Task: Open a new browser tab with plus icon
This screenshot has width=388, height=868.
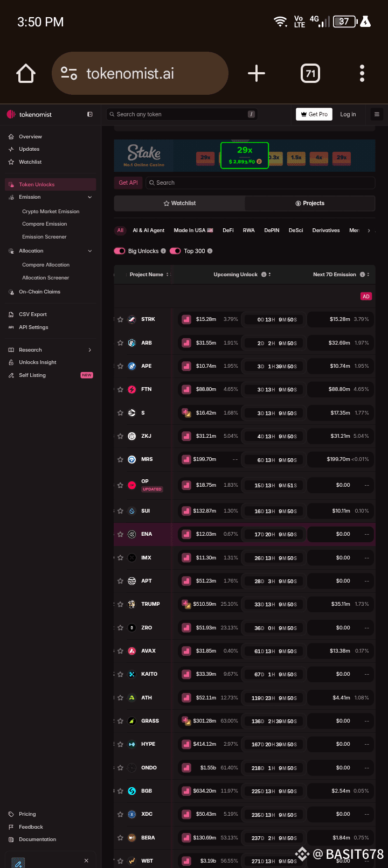Action: [257, 73]
